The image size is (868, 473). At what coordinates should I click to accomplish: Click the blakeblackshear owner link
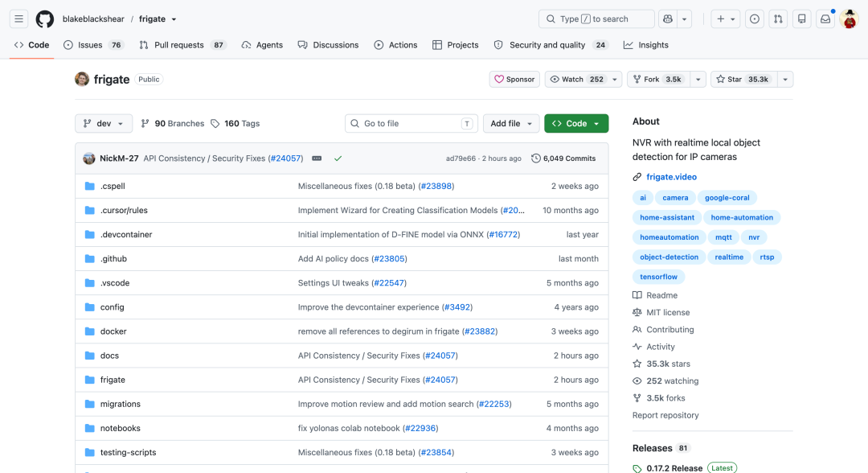click(93, 19)
